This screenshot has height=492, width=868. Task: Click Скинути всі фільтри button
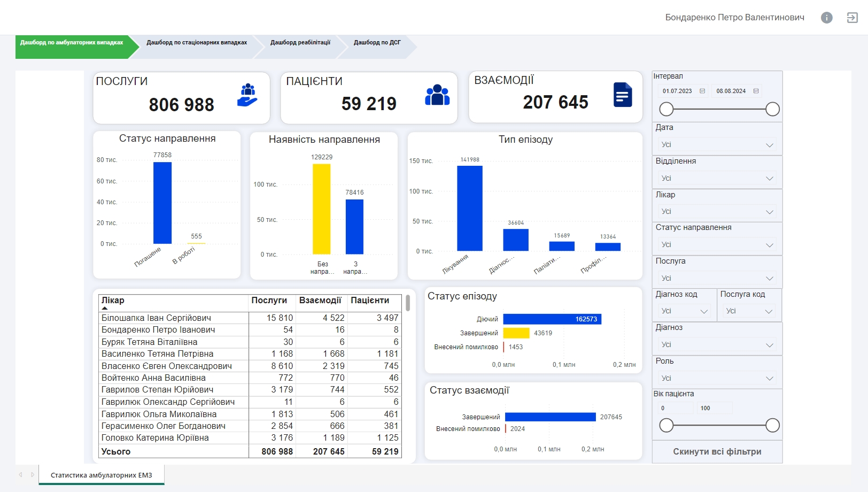pos(717,452)
